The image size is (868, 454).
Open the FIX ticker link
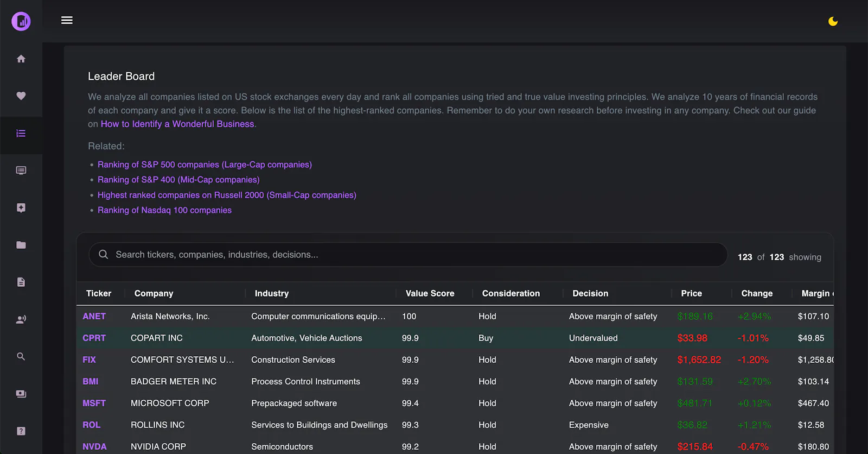[89, 360]
